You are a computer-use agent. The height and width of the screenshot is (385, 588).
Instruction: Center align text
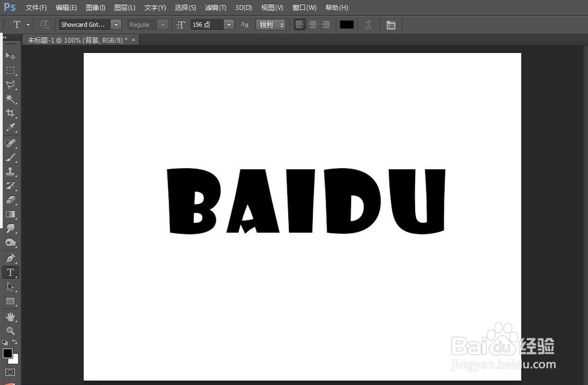point(313,25)
